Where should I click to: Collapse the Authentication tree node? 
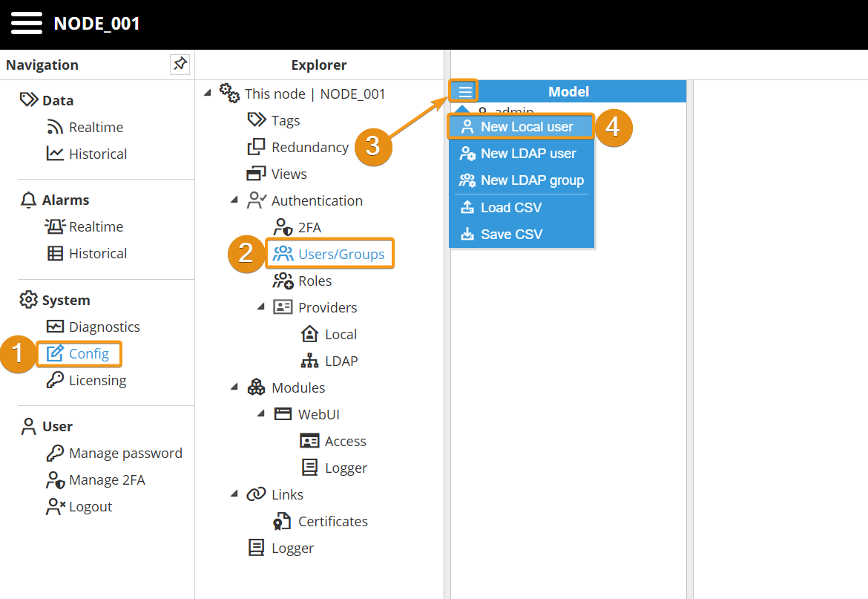234,200
